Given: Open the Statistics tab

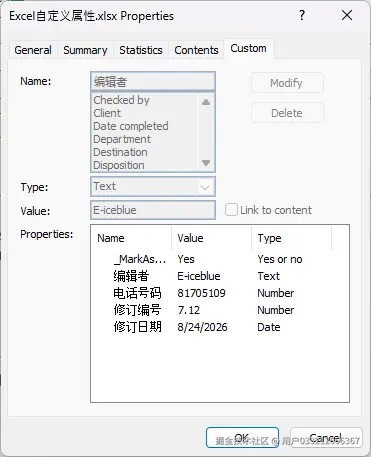Looking at the screenshot, I should coord(141,50).
